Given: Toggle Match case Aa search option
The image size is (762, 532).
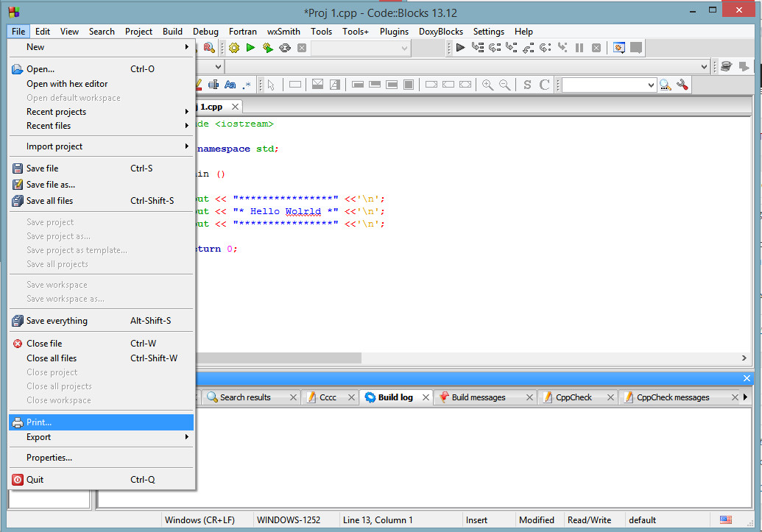Looking at the screenshot, I should tap(230, 85).
